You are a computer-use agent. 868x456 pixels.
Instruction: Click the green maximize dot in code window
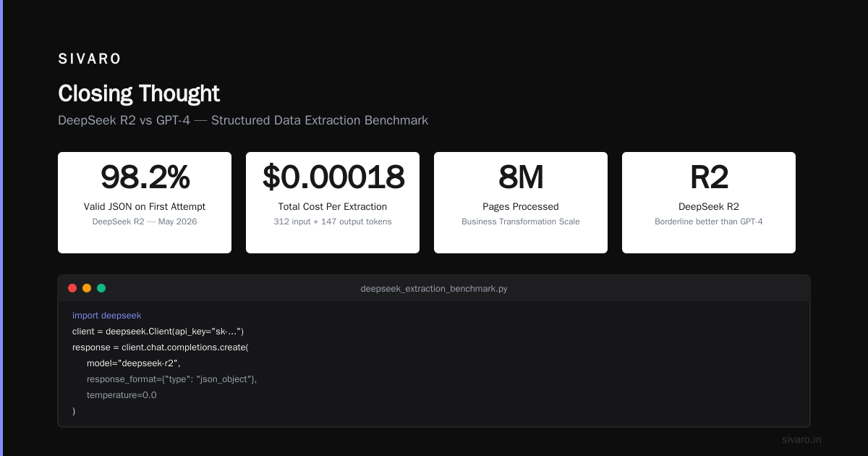pos(101,288)
